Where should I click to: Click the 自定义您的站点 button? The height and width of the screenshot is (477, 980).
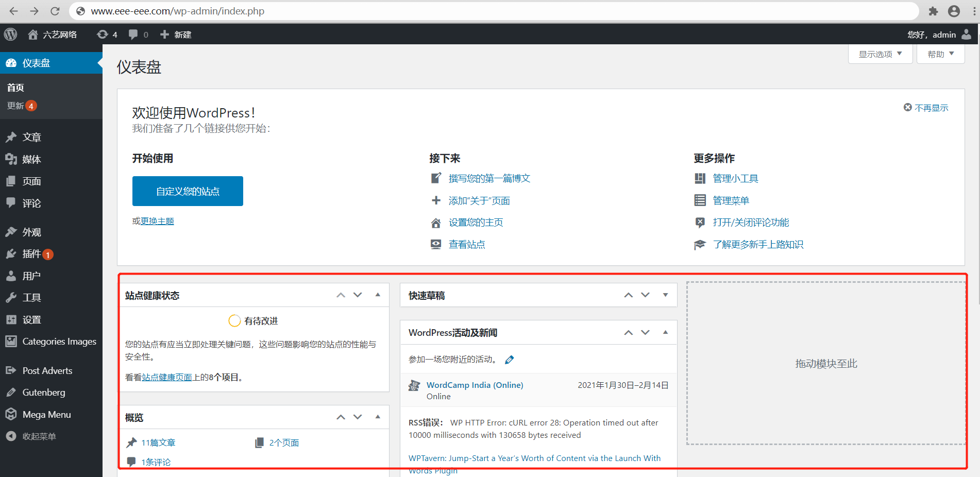(x=188, y=191)
